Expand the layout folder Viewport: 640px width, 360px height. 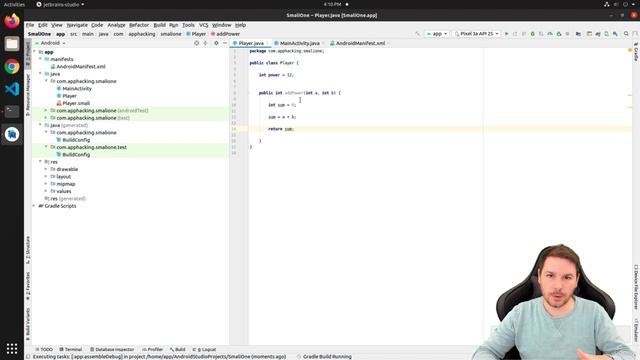pyautogui.click(x=46, y=176)
